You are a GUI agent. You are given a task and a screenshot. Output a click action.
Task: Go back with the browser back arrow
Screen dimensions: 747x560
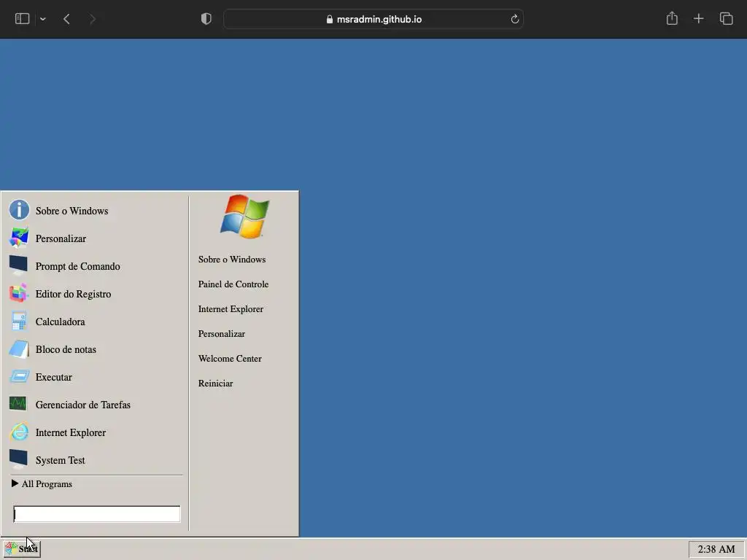[66, 19]
